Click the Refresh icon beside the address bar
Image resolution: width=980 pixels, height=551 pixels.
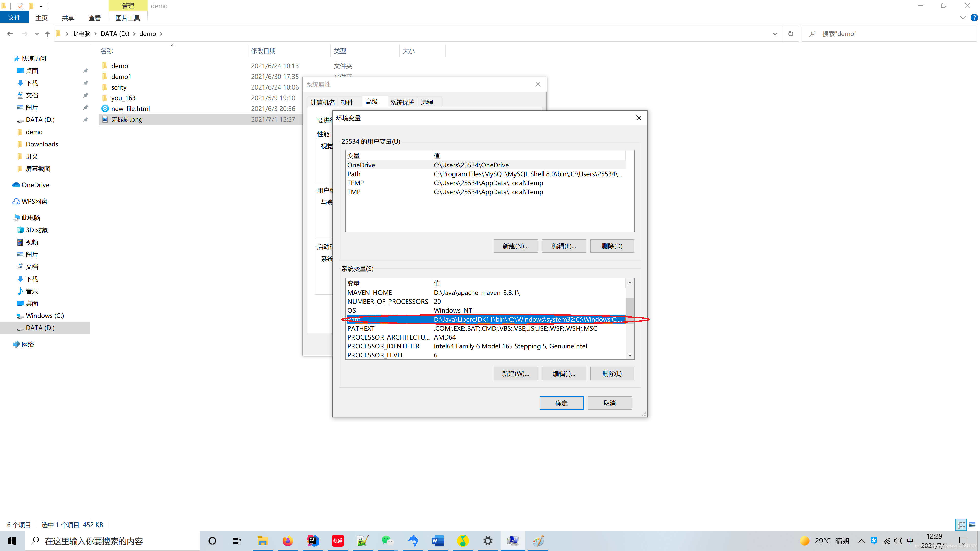(x=791, y=34)
